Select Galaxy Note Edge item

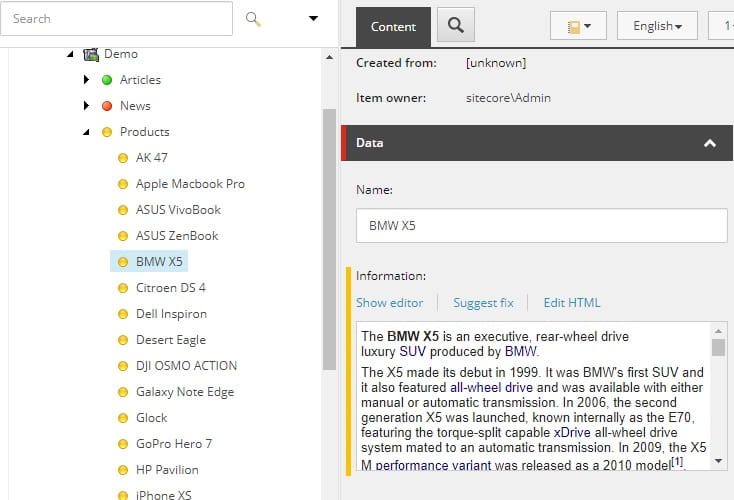coord(185,392)
